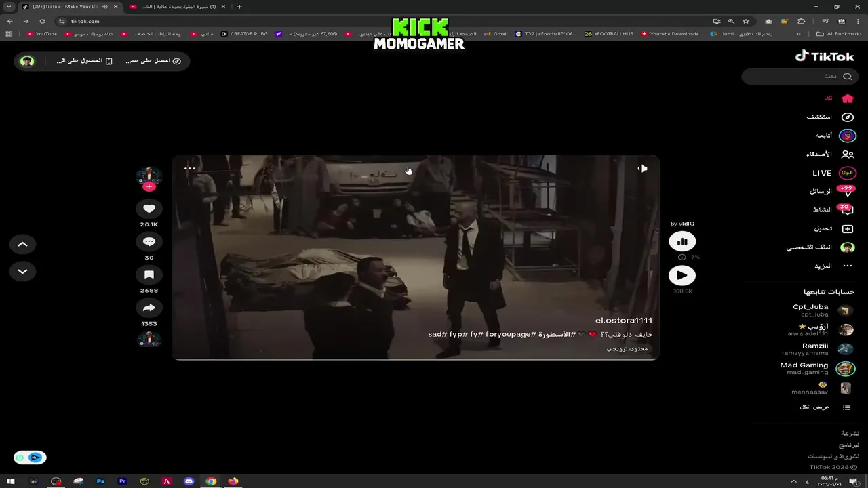The height and width of the screenshot is (488, 868).
Task: Open the eFOOTBALLHUB bookmark
Action: (x=609, y=34)
